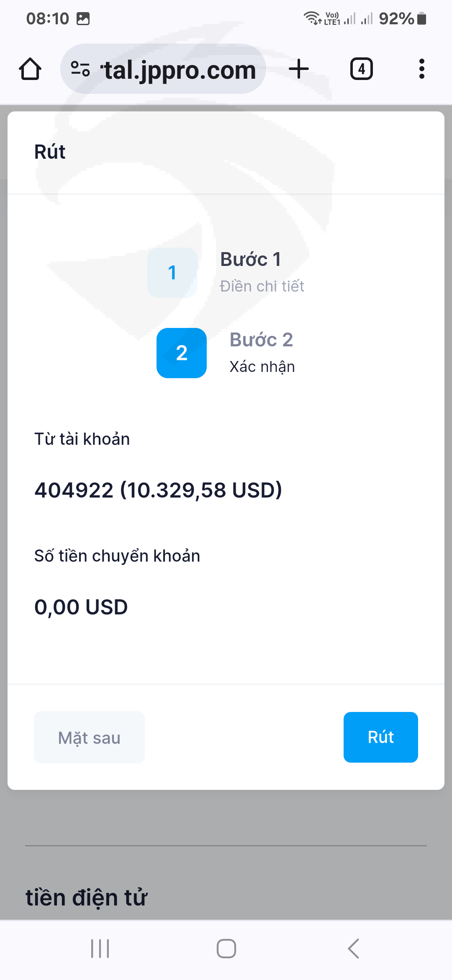Viewport: 452px width, 980px height.
Task: Tap the Android recent apps icon
Action: [x=100, y=949]
